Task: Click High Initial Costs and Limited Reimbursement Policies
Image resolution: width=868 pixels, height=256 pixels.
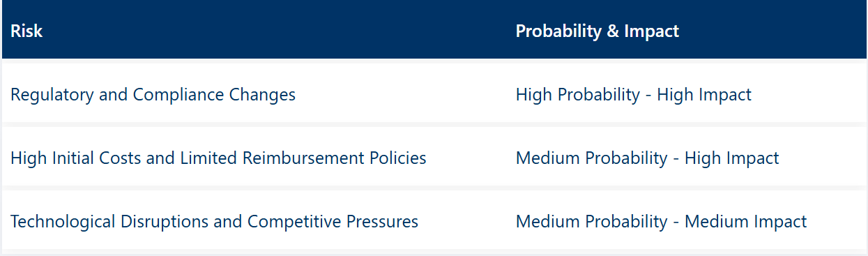Action: point(218,158)
